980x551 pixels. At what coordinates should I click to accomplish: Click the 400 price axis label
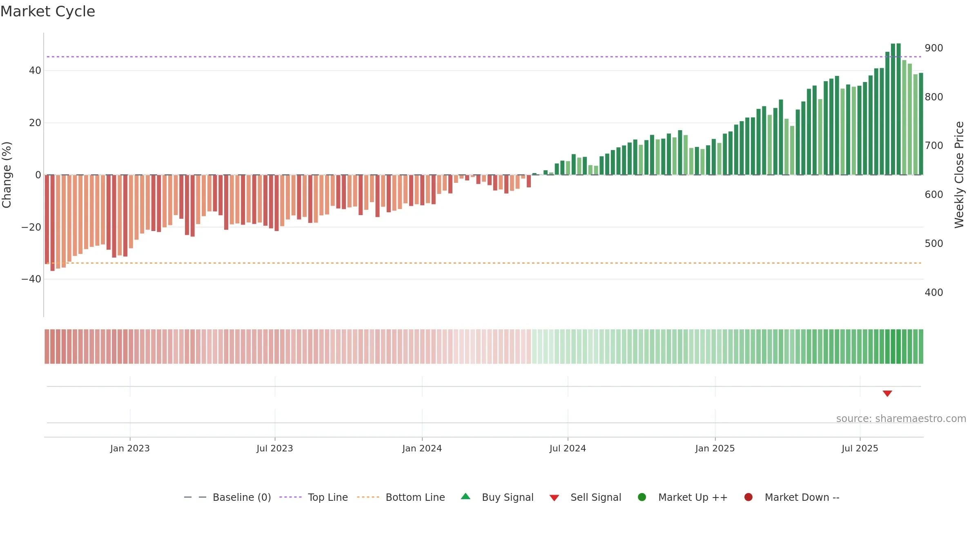[934, 292]
